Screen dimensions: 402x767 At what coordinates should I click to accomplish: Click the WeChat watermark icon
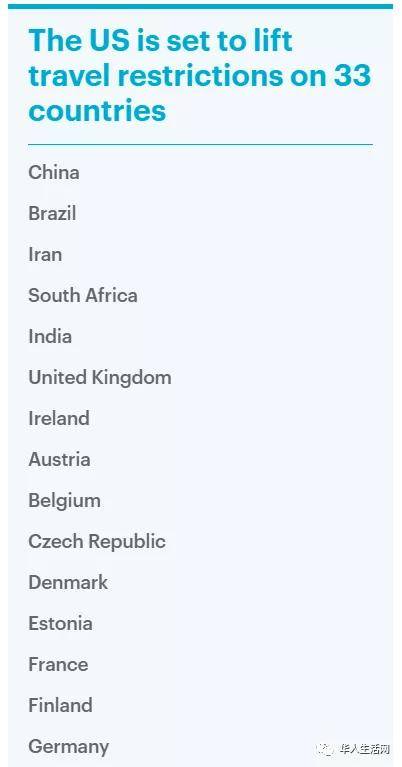325,749
